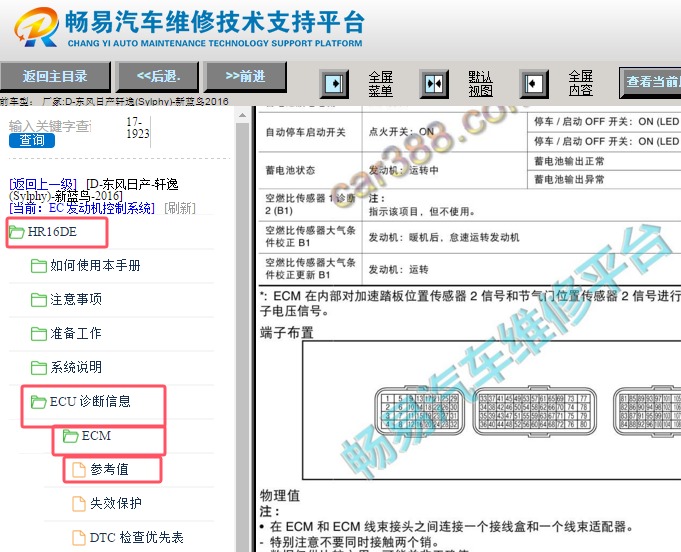Click the left panel scrollbar up arrow
The image size is (681, 552).
coord(242,115)
